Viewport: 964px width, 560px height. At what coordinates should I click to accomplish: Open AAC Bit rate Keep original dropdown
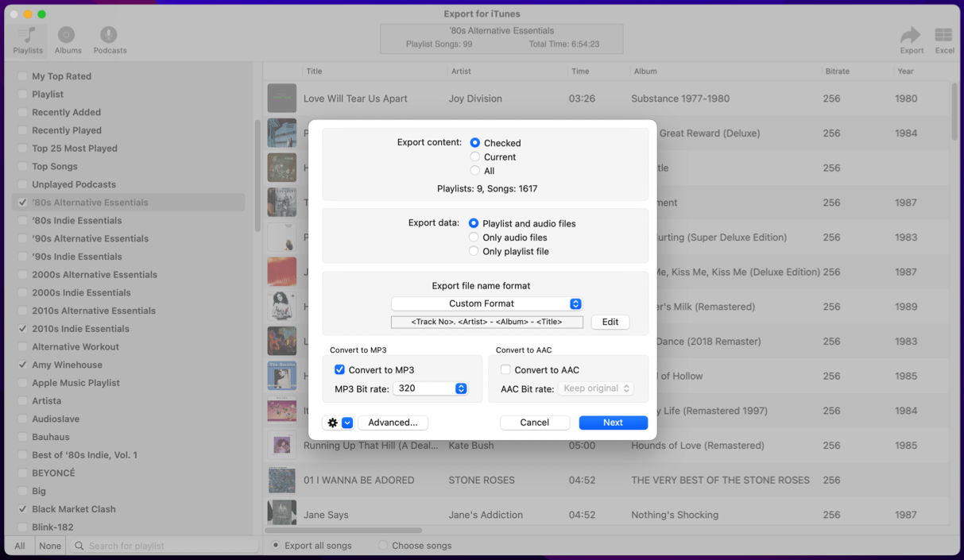point(596,388)
